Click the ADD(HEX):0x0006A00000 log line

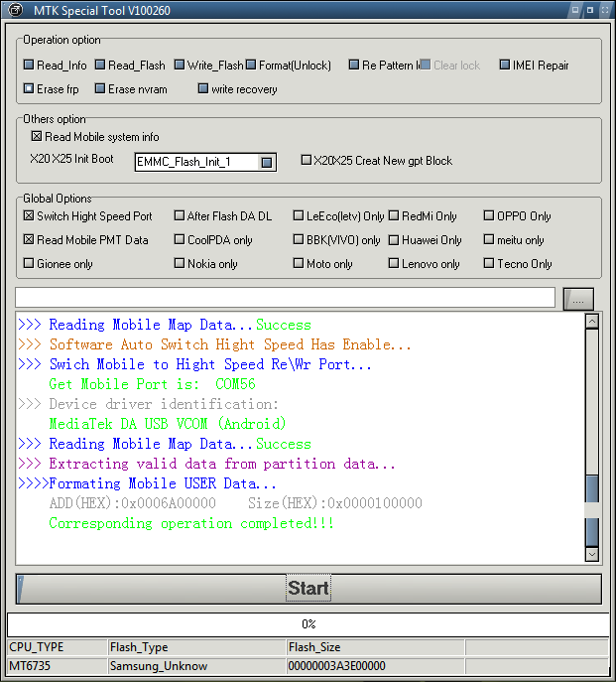coord(235,503)
